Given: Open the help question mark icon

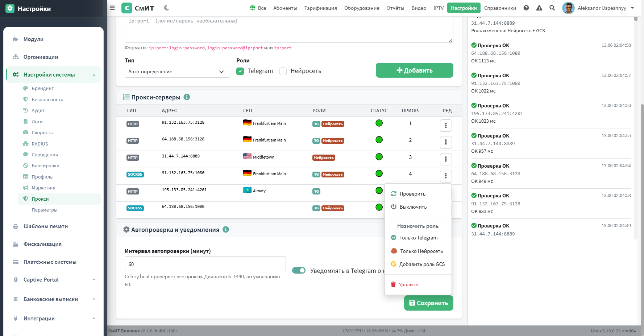Looking at the screenshot, I should (526, 8).
